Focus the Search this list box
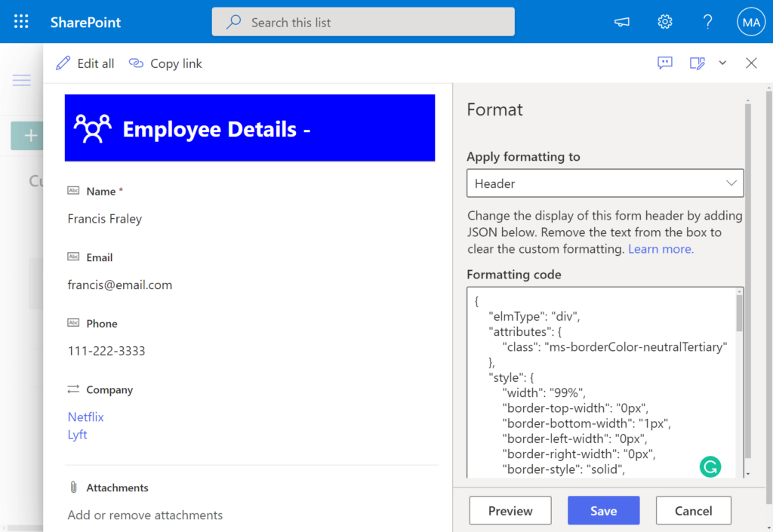Image resolution: width=773 pixels, height=532 pixels. [x=363, y=22]
